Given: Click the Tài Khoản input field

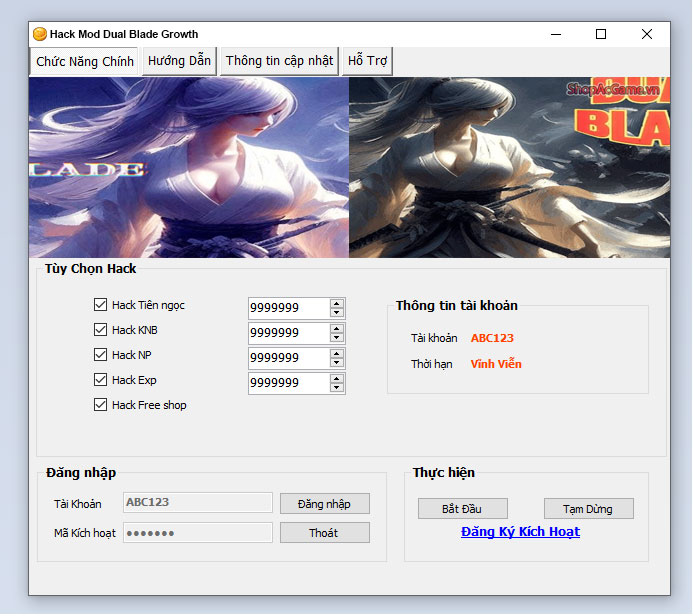Looking at the screenshot, I should (x=198, y=503).
